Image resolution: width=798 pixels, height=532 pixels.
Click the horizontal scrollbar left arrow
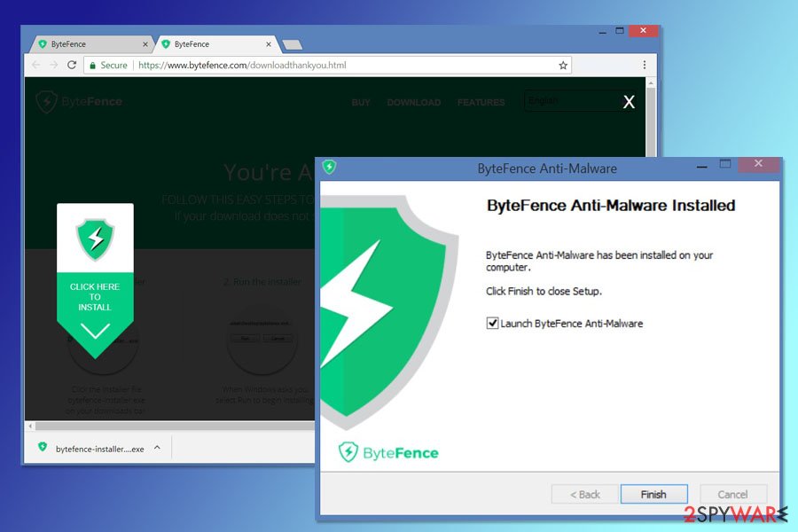click(30, 426)
